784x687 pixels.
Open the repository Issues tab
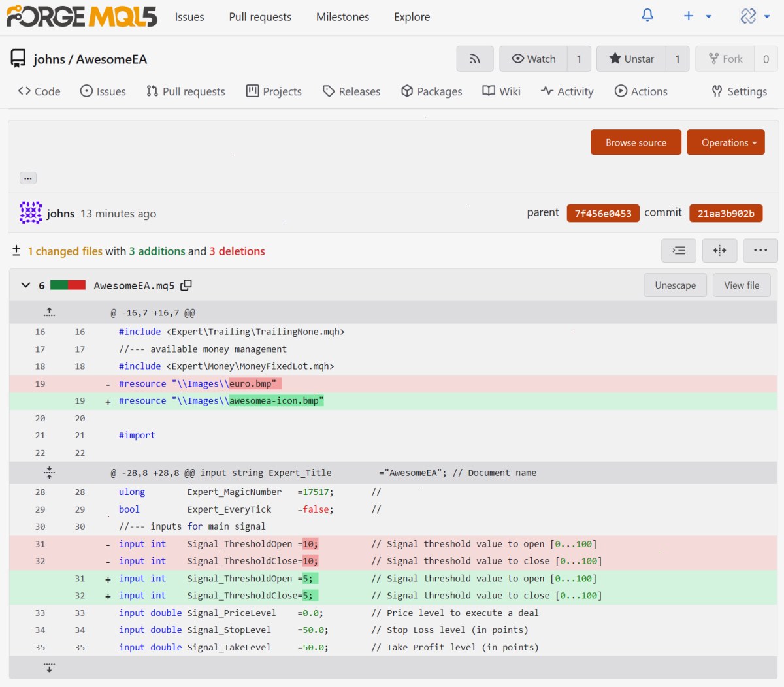click(103, 91)
